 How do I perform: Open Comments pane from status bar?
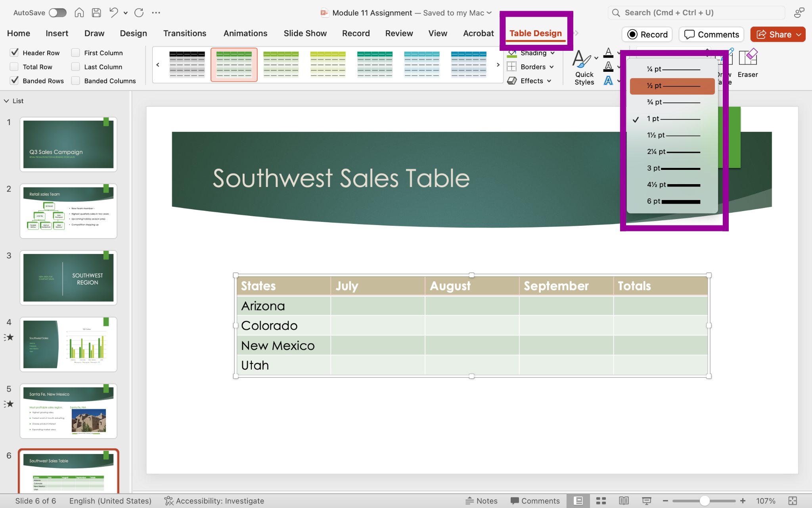tap(535, 501)
